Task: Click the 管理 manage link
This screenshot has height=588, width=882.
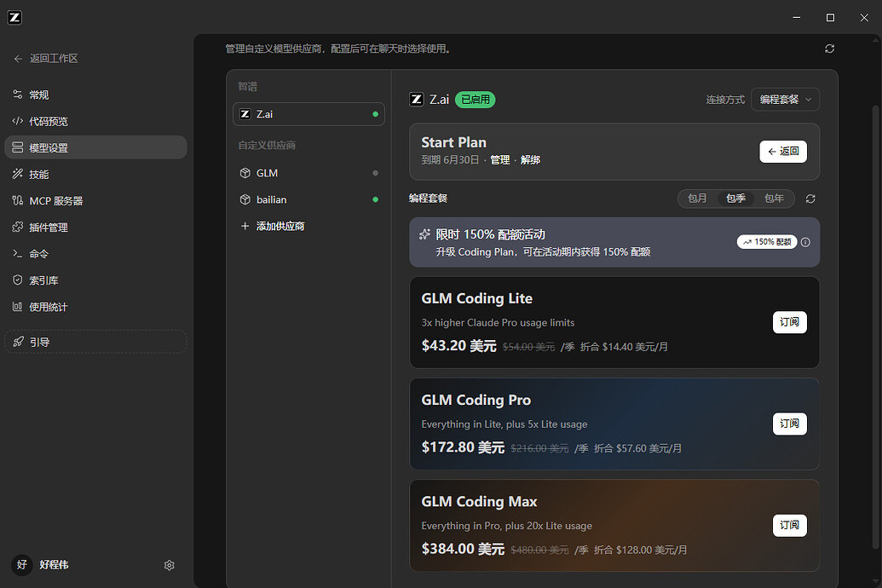Action: [500, 160]
